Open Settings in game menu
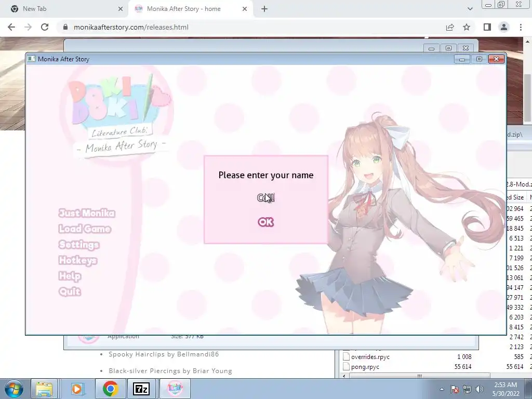532x399 pixels. pos(79,244)
